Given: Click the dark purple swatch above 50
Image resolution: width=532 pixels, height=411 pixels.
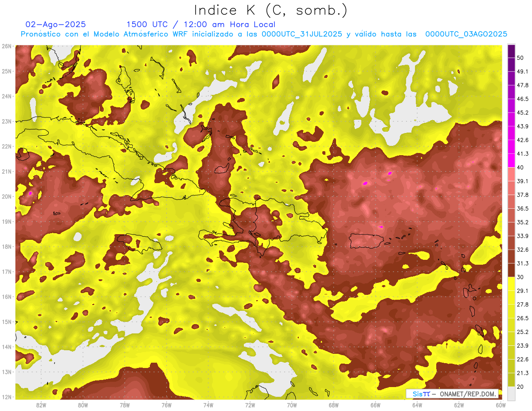Looking at the screenshot, I should [511, 51].
